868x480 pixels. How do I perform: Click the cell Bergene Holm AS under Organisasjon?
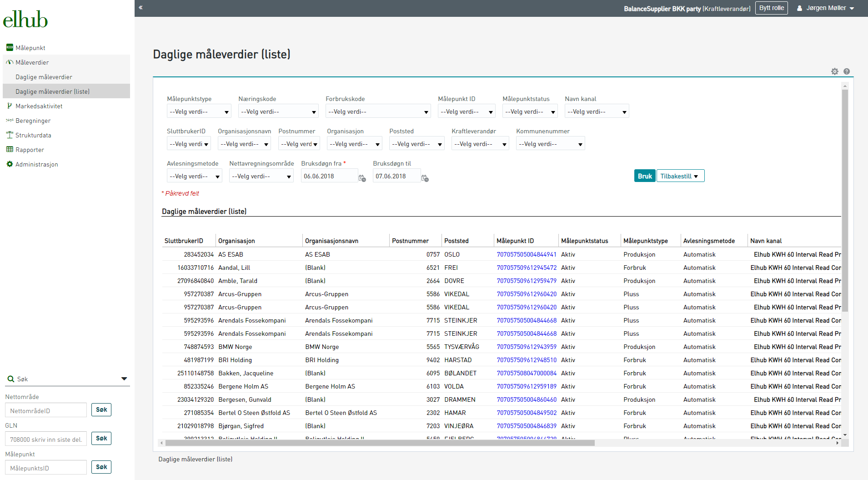(243, 386)
